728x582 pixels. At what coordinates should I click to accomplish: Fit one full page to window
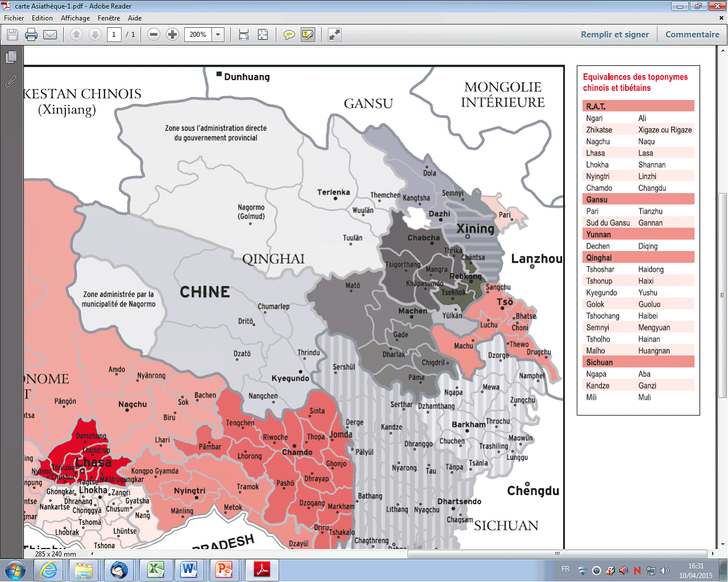(263, 35)
